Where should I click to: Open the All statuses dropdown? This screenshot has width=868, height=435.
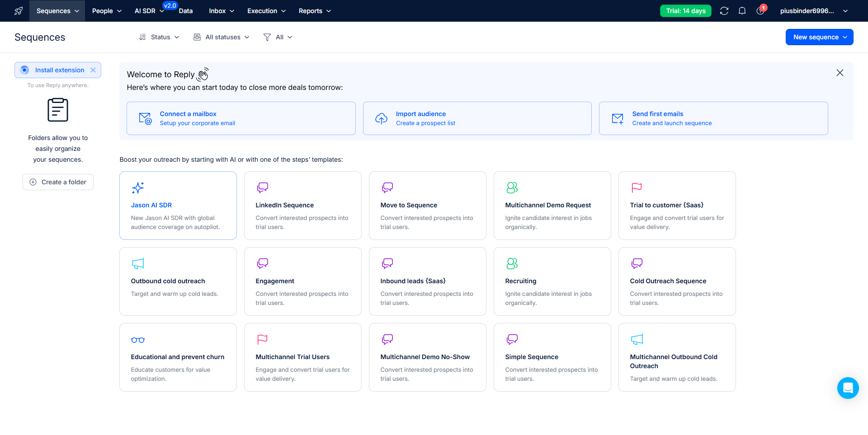coord(222,37)
